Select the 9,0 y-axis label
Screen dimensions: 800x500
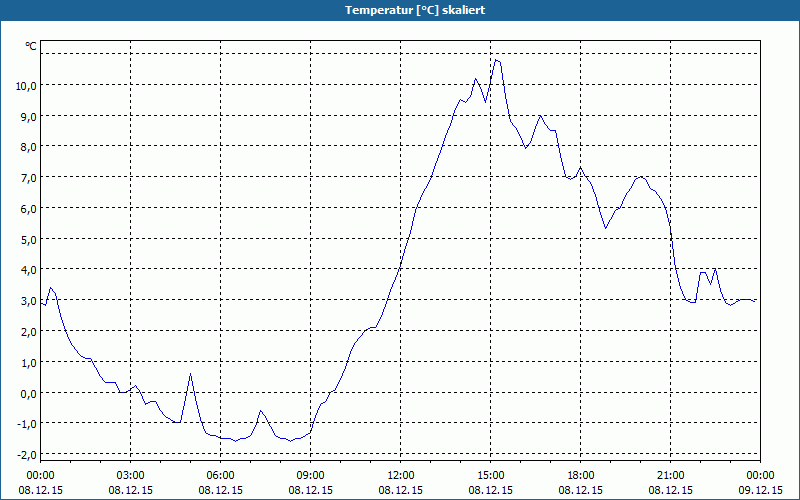point(29,117)
